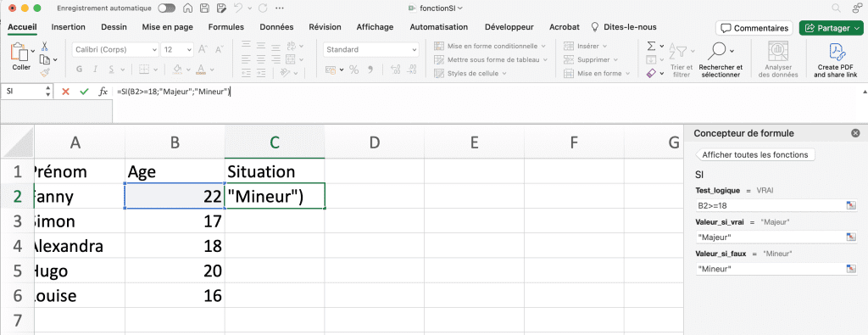Cancel formula entry with red X
The width and height of the screenshot is (868, 335).
pos(65,92)
